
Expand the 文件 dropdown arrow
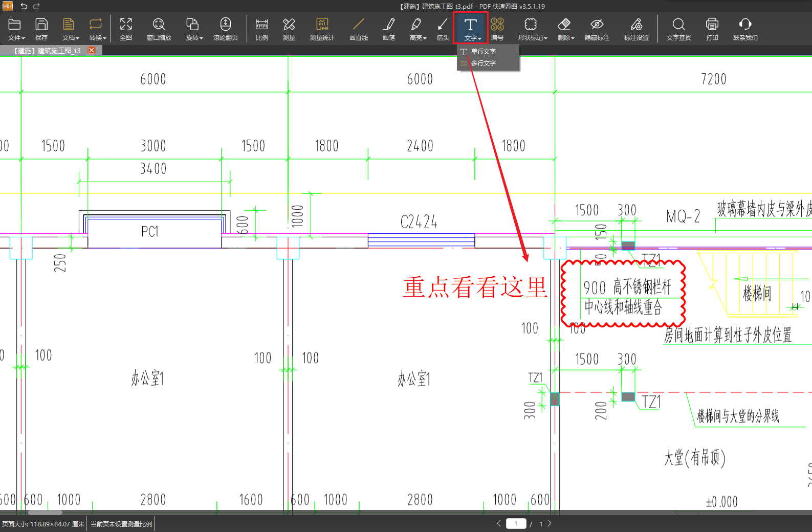pos(23,38)
